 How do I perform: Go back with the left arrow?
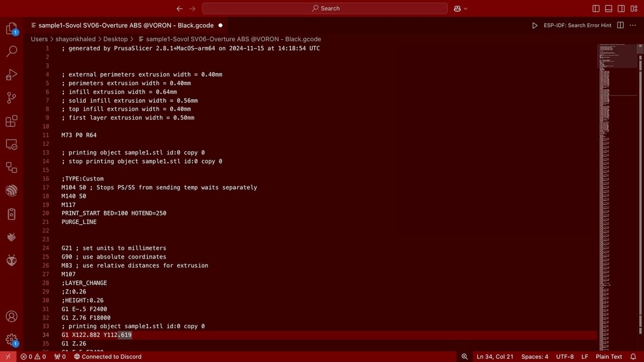click(180, 9)
